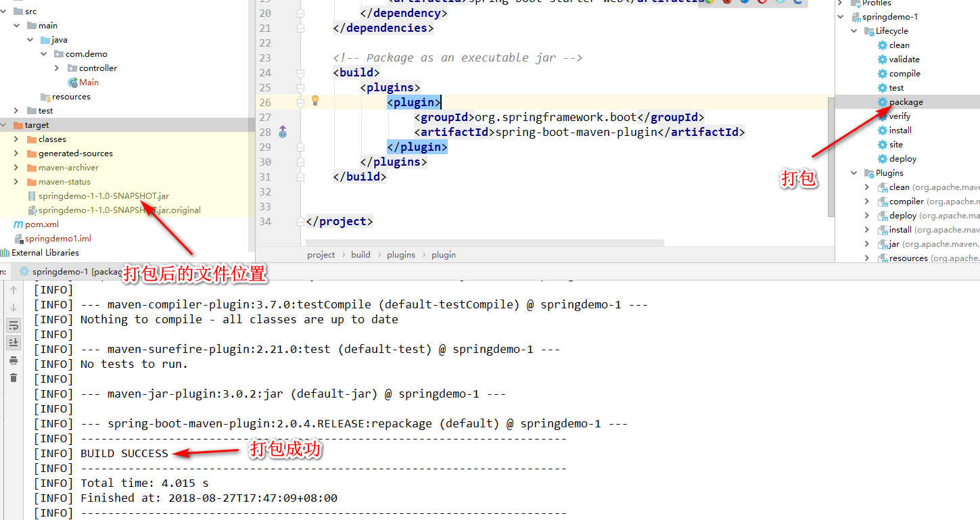This screenshot has width=980, height=520.
Task: Expand the compiler plugin node
Action: pos(867,202)
